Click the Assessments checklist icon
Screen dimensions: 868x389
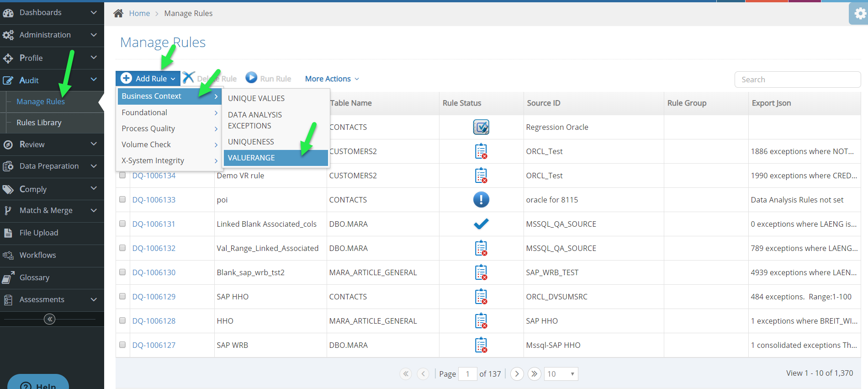coord(8,300)
